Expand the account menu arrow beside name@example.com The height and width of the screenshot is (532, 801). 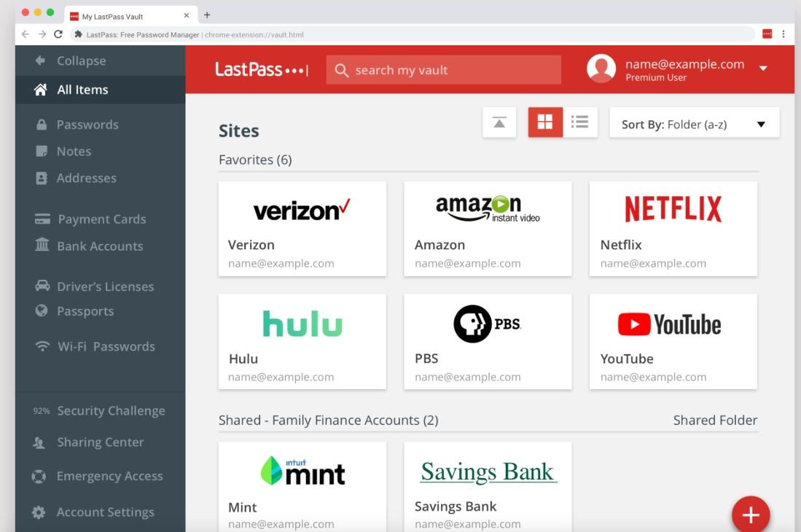[763, 68]
